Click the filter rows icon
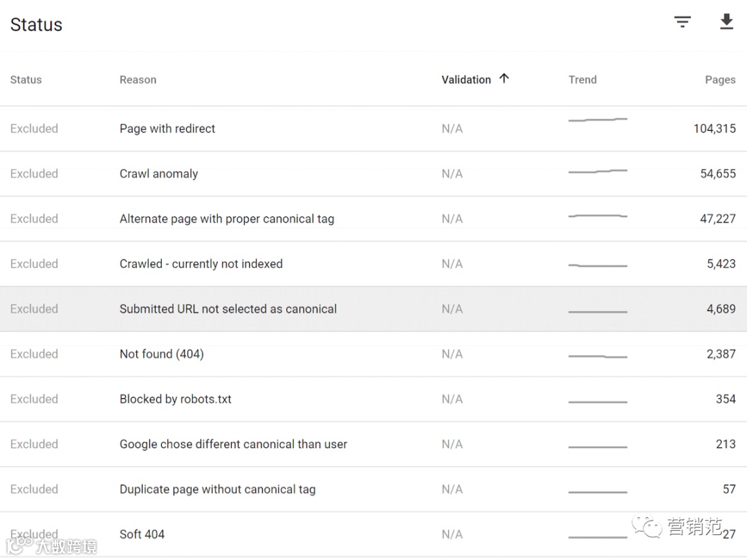Viewport: 747px width, 560px height. [x=683, y=22]
